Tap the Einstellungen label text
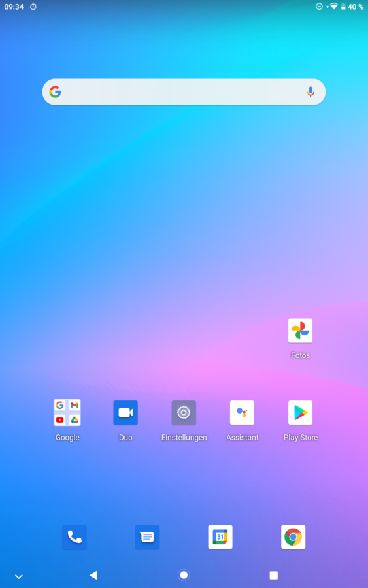 184,437
